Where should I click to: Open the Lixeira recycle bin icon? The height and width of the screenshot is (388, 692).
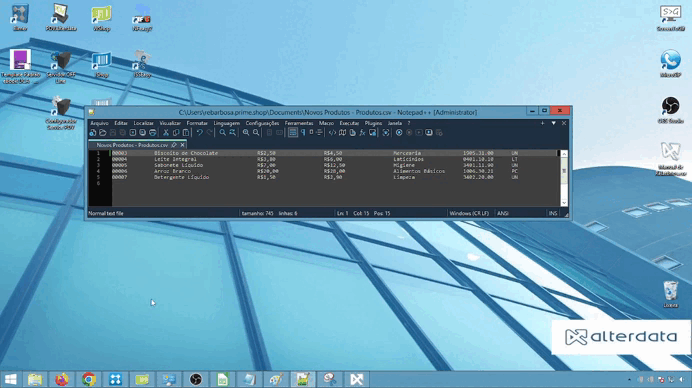[x=670, y=294]
